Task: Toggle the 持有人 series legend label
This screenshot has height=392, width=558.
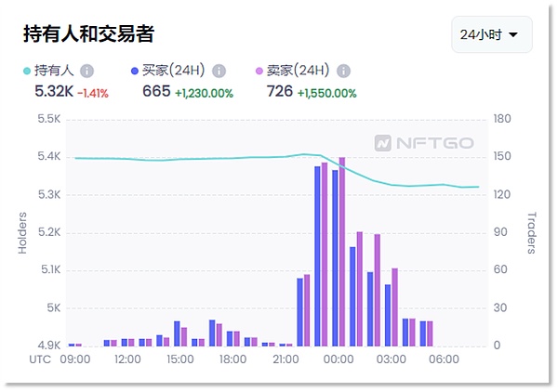Action: point(54,71)
